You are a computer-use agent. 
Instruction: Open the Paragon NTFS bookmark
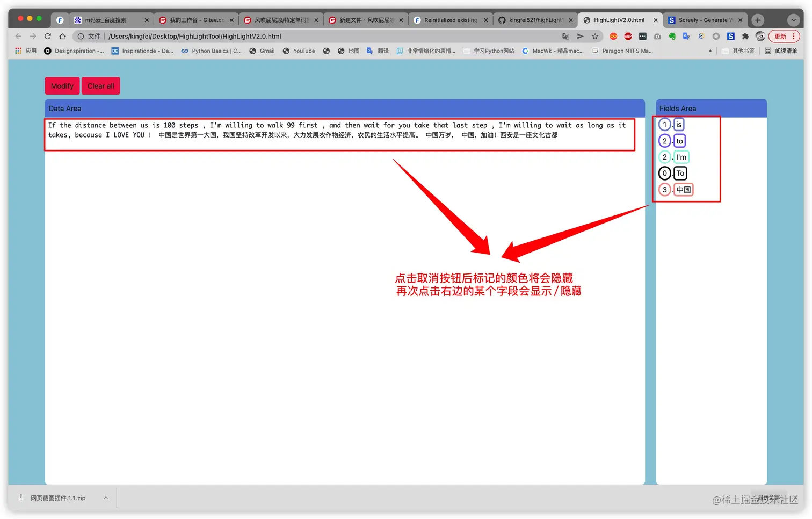click(x=622, y=51)
